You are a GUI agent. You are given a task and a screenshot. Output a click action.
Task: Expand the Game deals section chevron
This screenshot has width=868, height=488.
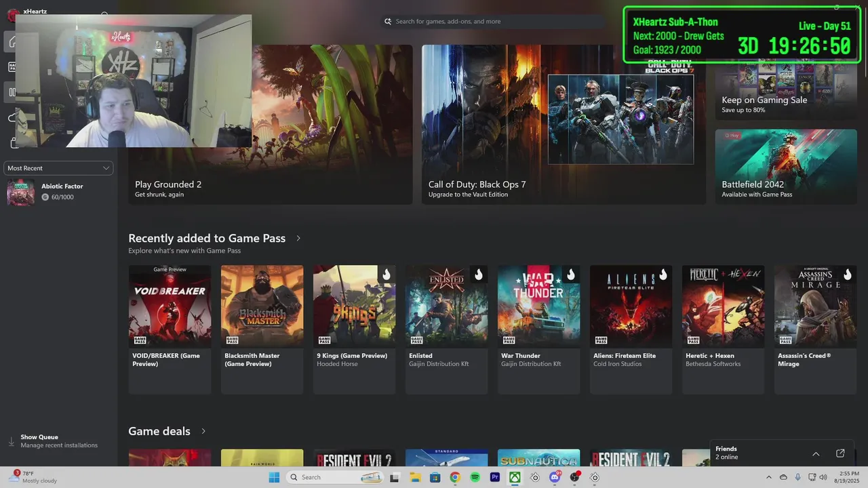tap(203, 431)
